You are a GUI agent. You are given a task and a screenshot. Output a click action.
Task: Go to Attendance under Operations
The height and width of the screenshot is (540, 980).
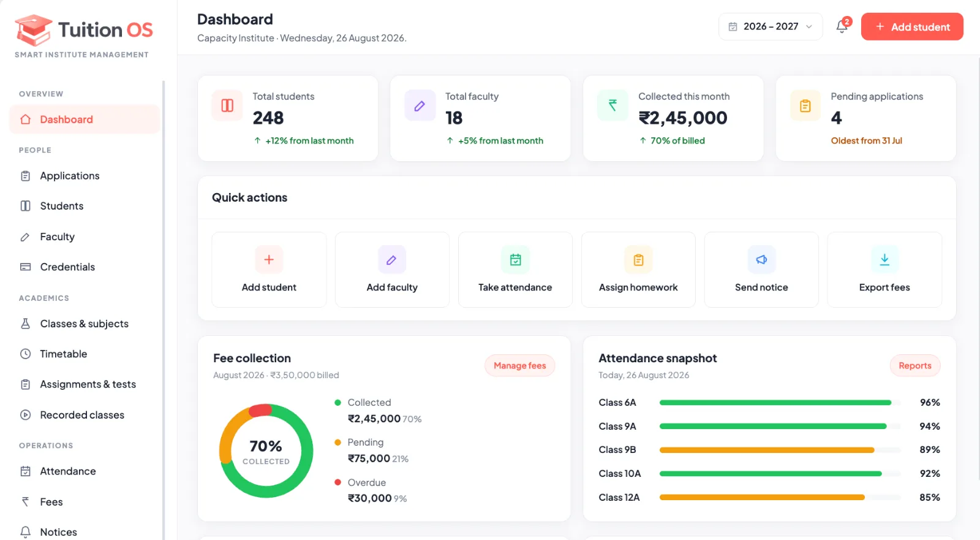[85, 471]
